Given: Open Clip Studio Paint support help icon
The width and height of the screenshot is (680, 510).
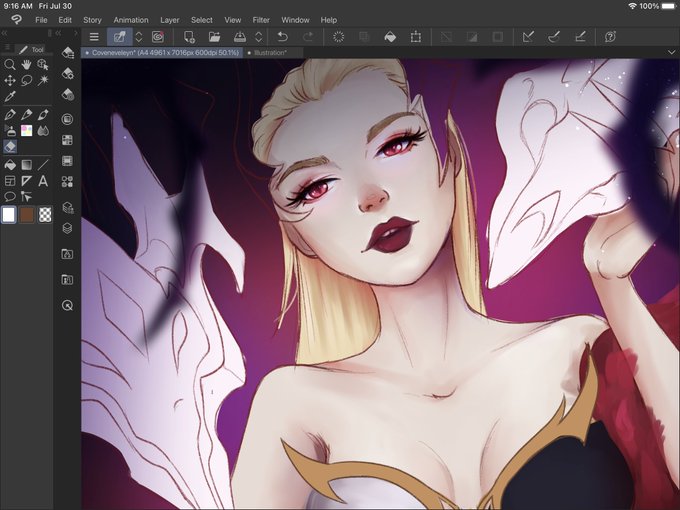Looking at the screenshot, I should pyautogui.click(x=610, y=37).
